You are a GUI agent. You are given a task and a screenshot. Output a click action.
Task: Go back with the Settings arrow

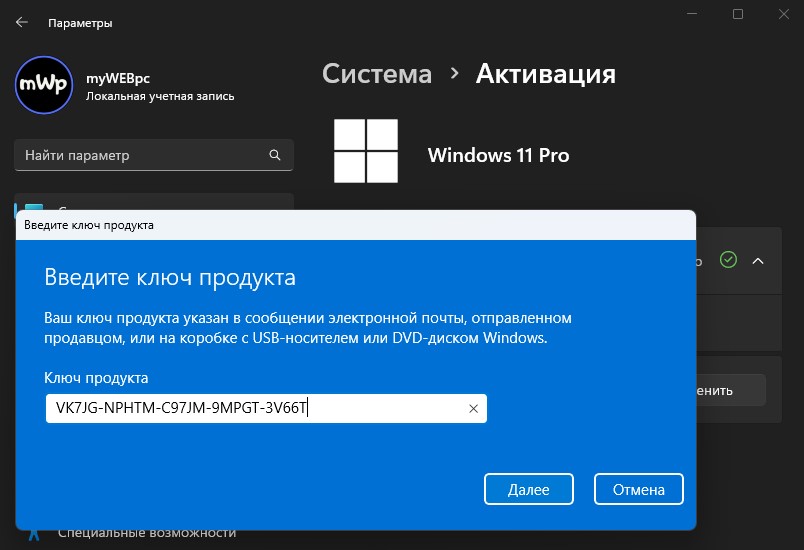(22, 22)
